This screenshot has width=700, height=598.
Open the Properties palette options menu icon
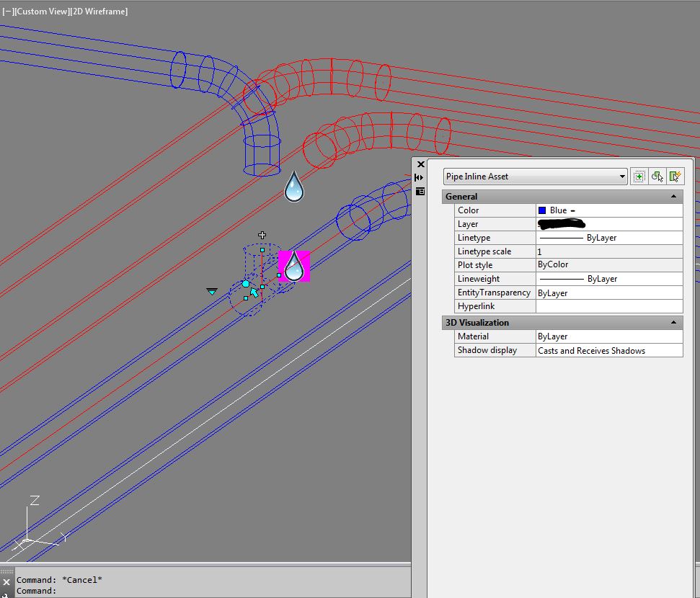tap(420, 191)
